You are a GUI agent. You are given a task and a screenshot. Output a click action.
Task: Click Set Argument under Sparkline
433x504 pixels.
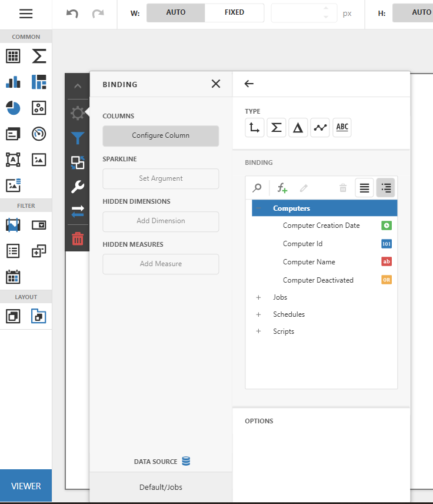pos(161,179)
